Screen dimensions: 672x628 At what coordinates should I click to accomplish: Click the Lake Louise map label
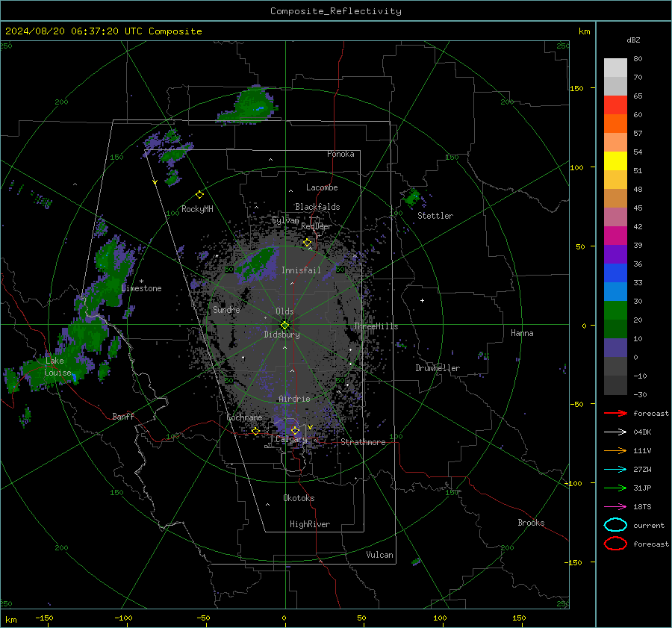coord(57,367)
